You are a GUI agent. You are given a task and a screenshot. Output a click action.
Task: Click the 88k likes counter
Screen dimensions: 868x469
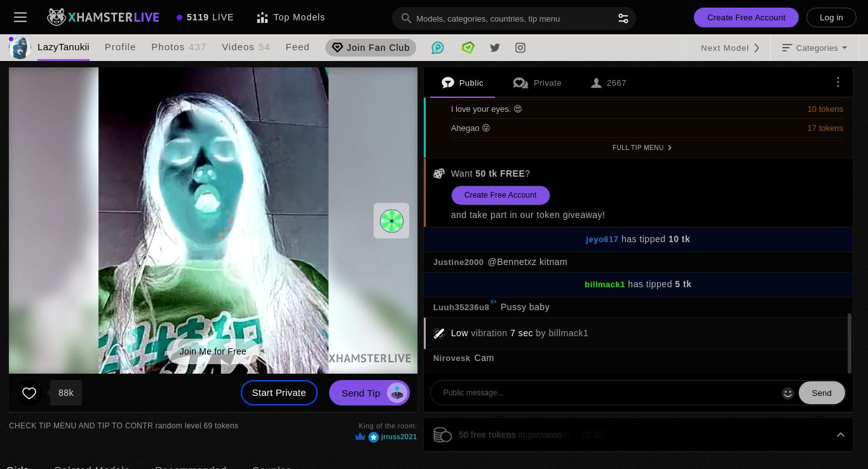pos(66,393)
